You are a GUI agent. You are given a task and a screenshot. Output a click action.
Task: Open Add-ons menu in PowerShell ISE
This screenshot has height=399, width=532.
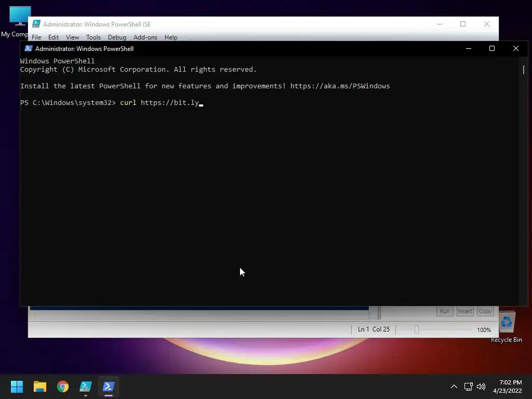pos(145,37)
